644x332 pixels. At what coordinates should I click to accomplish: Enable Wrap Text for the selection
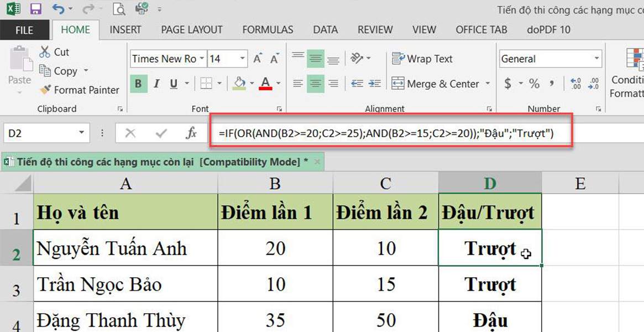(x=423, y=58)
